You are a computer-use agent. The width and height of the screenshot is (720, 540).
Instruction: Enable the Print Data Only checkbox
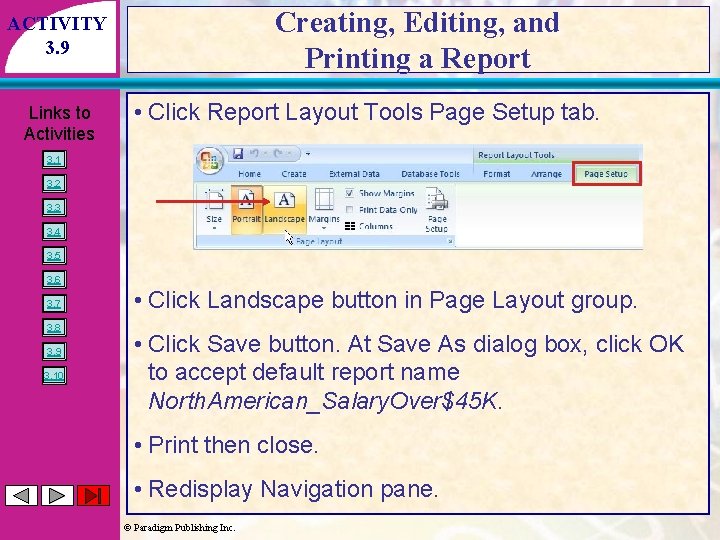349,210
